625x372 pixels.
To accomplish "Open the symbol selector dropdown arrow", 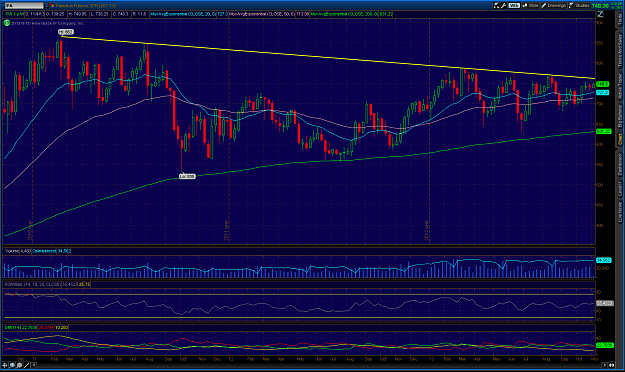I will (46, 6).
